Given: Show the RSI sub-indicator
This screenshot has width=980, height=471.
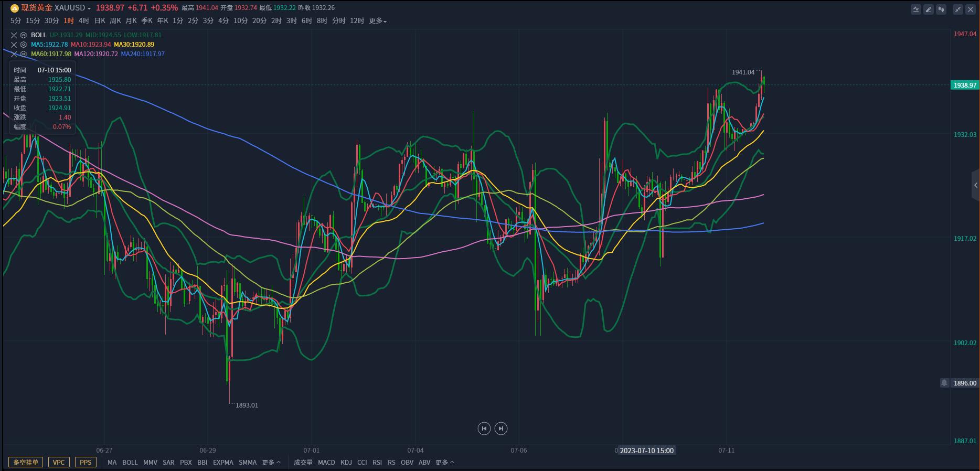Looking at the screenshot, I should (377, 463).
